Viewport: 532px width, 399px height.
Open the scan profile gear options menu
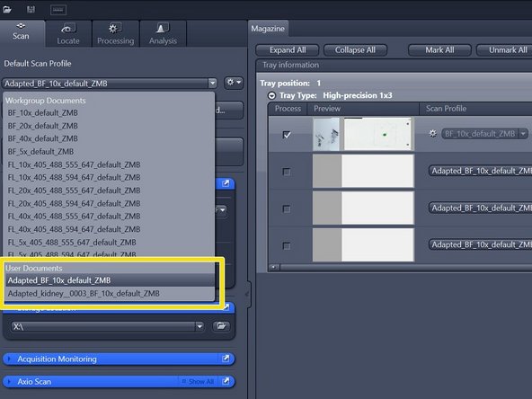(234, 83)
